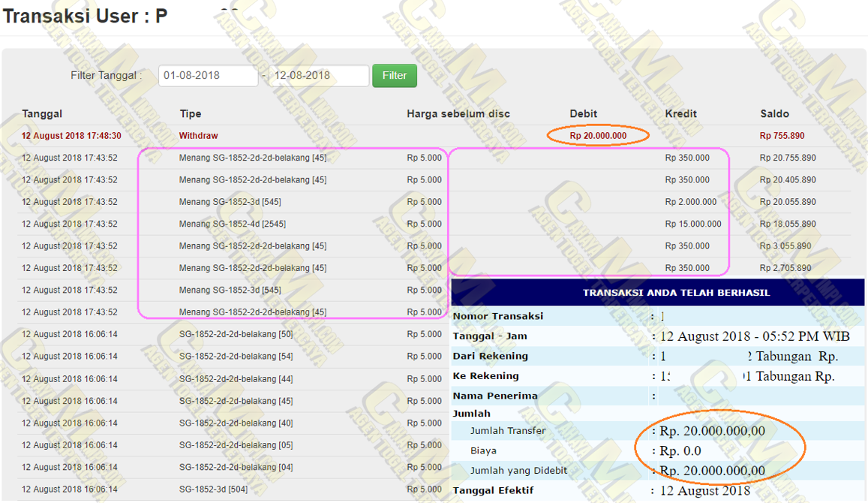Click the circled Rp 20.000.000 debit amount
Screen dimensions: 868x503
pos(598,136)
